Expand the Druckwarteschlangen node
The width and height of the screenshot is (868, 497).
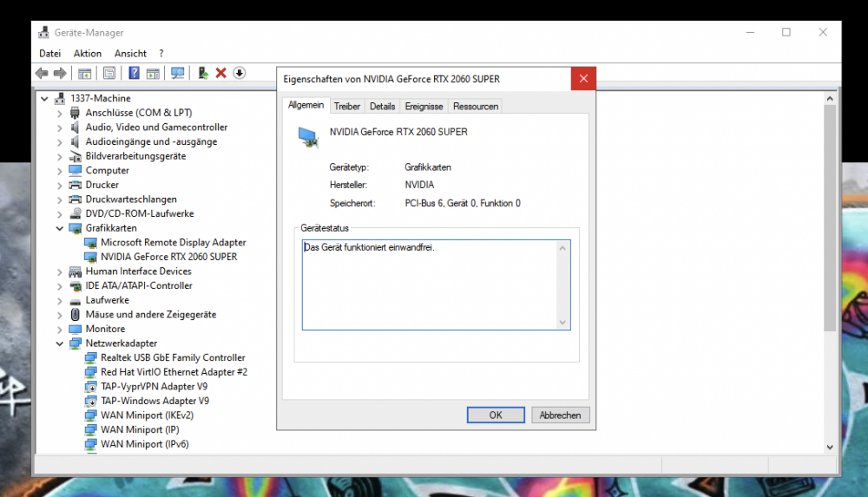point(59,199)
